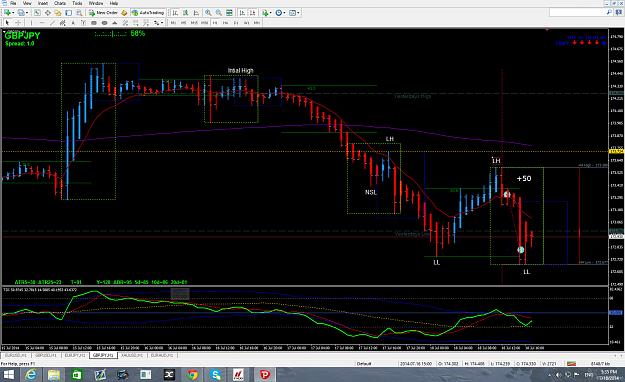Image resolution: width=625 pixels, height=382 pixels.
Task: Toggle the Chart Shift icon
Action: tap(253, 13)
